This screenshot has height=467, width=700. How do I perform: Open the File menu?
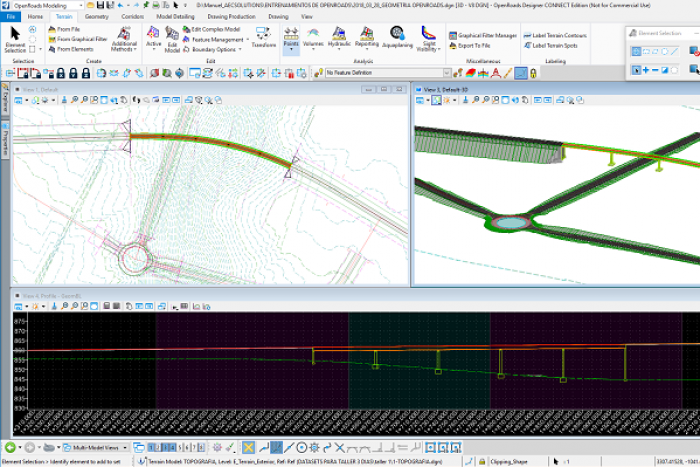[10, 17]
